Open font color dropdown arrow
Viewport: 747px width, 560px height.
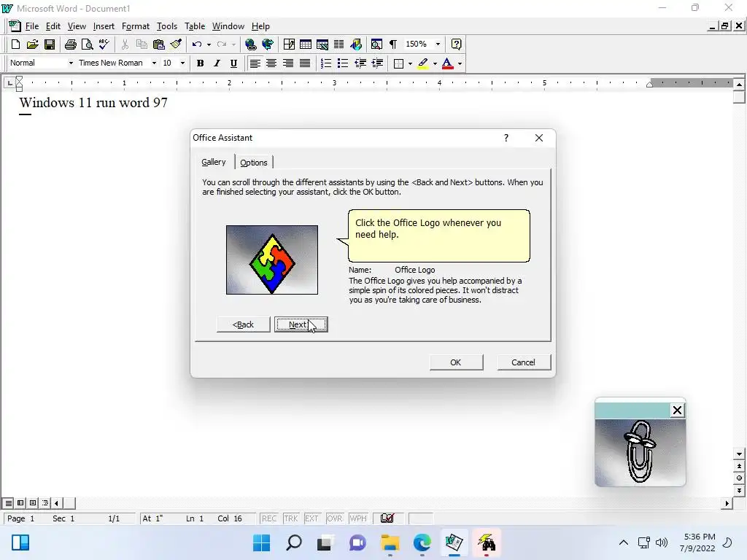click(x=460, y=63)
